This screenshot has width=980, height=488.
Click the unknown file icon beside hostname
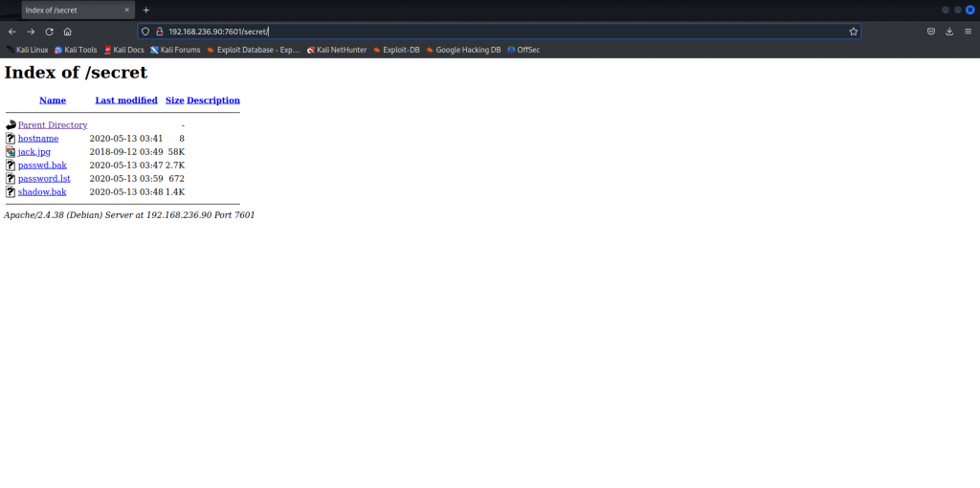[x=11, y=138]
